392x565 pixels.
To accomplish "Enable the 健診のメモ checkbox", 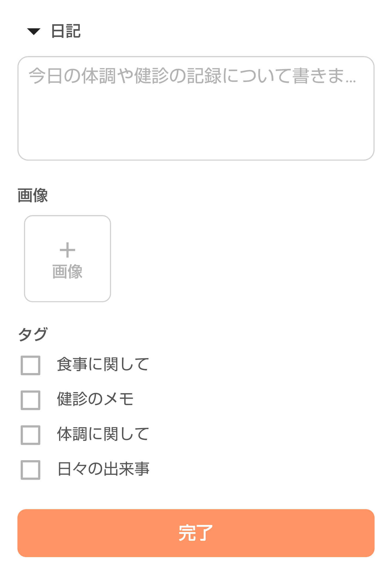I will pyautogui.click(x=30, y=400).
